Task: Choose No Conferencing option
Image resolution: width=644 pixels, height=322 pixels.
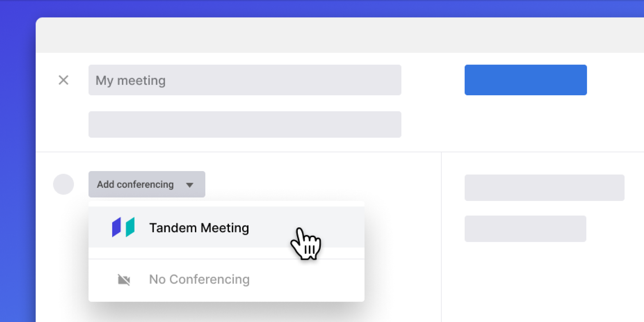Action: pyautogui.click(x=226, y=280)
